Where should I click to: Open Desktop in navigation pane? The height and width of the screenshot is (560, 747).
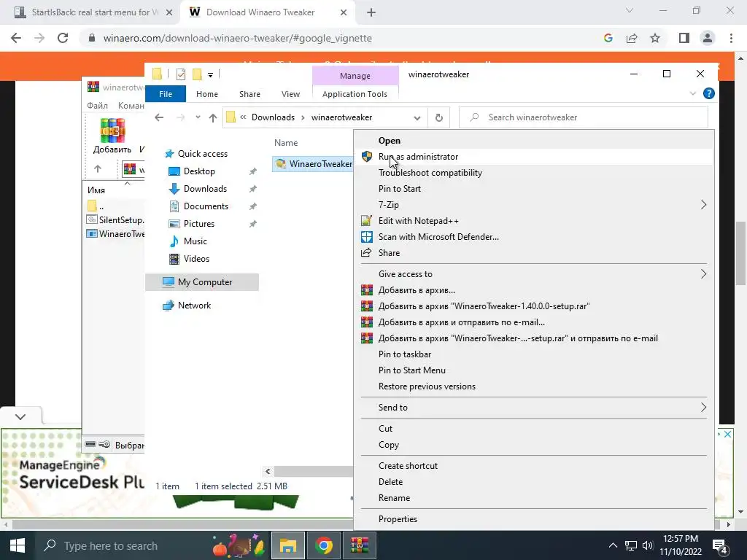click(199, 171)
